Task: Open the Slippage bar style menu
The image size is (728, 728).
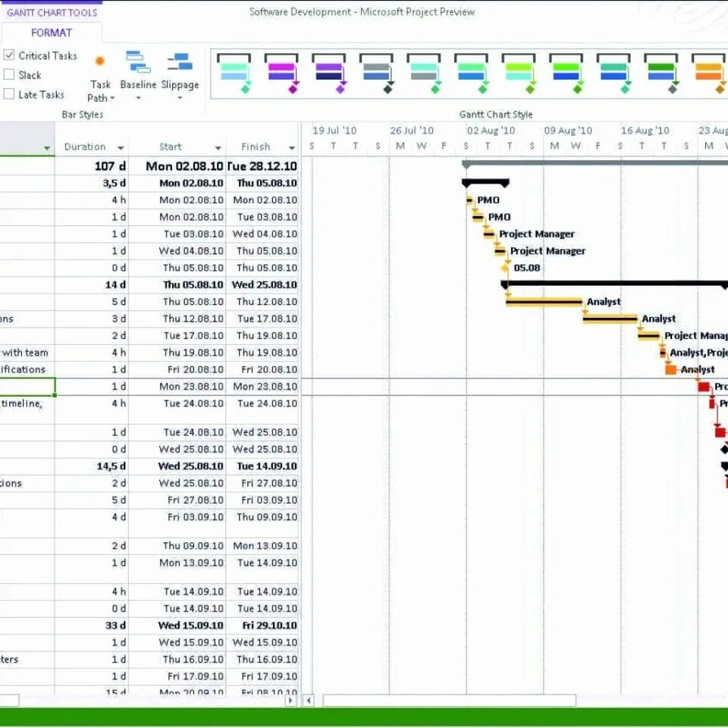Action: 180,76
